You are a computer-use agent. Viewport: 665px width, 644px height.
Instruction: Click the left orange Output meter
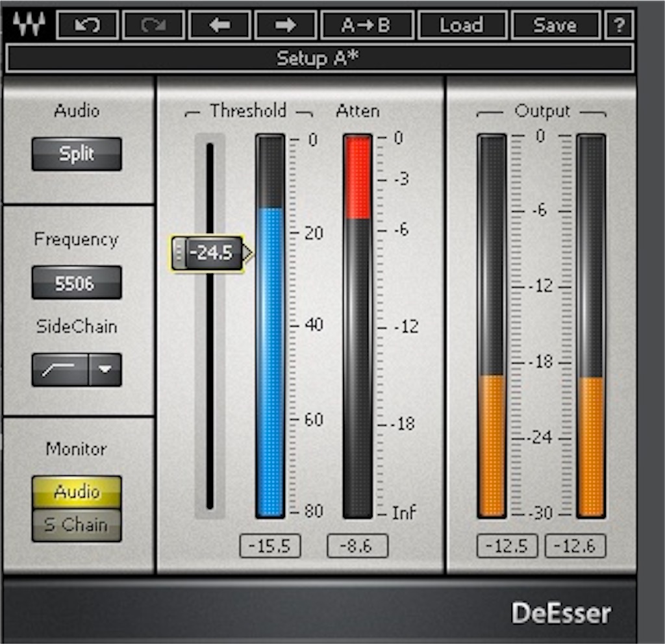coord(492,326)
